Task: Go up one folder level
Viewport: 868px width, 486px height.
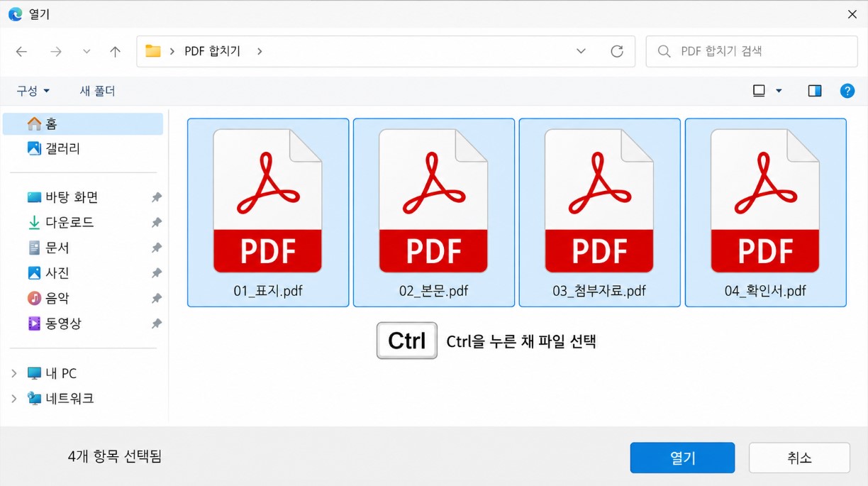Action: coord(115,52)
